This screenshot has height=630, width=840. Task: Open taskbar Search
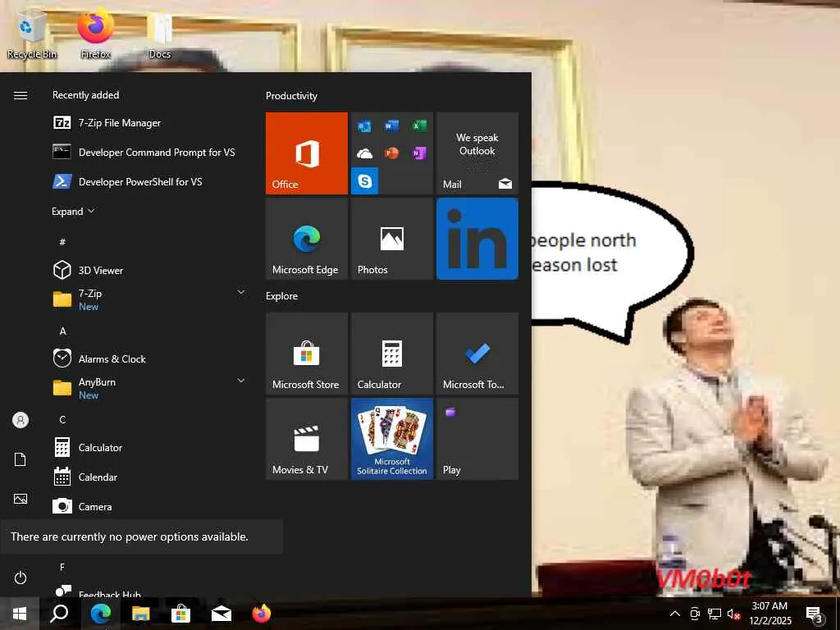[59, 614]
